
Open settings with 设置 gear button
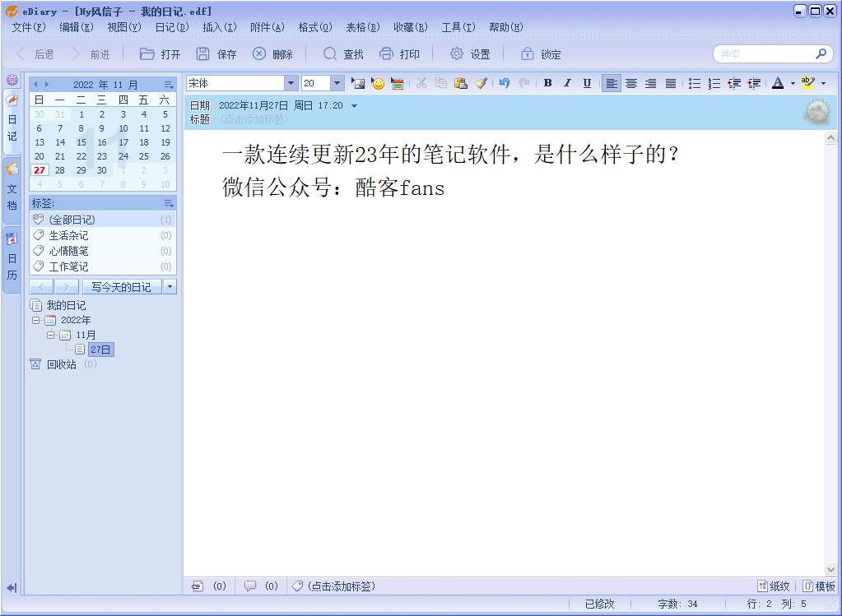[x=470, y=54]
